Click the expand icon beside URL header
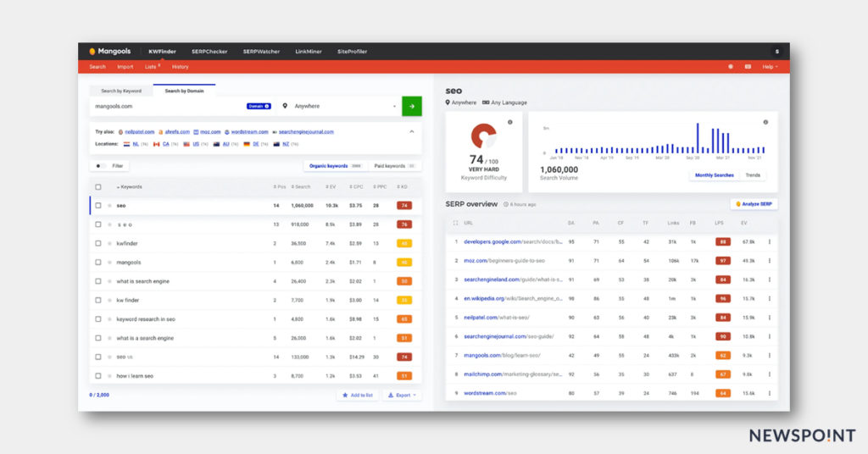 pos(455,223)
